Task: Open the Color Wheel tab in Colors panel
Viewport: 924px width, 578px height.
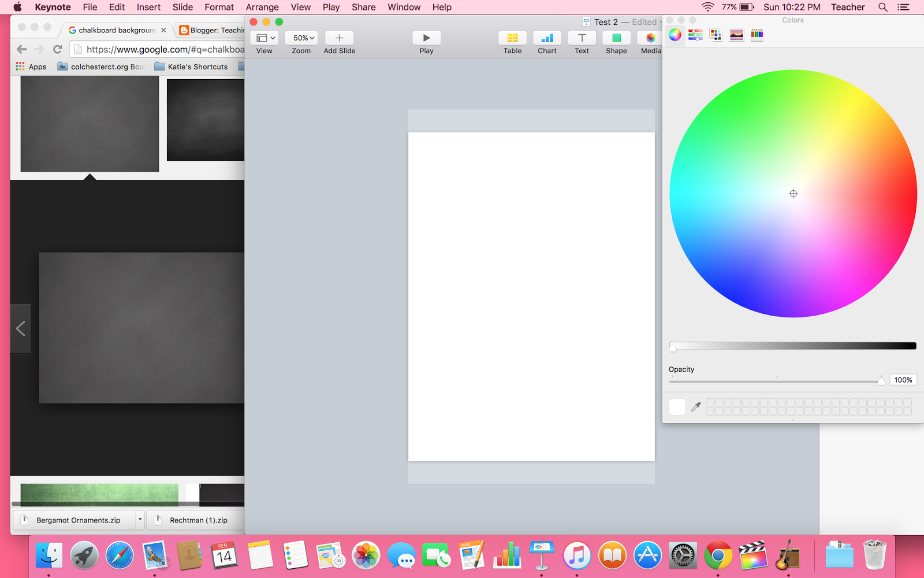Action: pos(675,35)
